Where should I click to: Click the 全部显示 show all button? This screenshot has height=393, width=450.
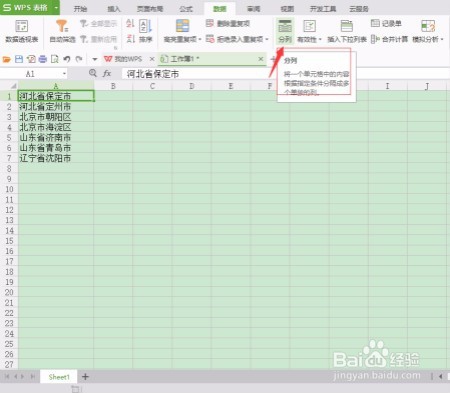(x=99, y=24)
